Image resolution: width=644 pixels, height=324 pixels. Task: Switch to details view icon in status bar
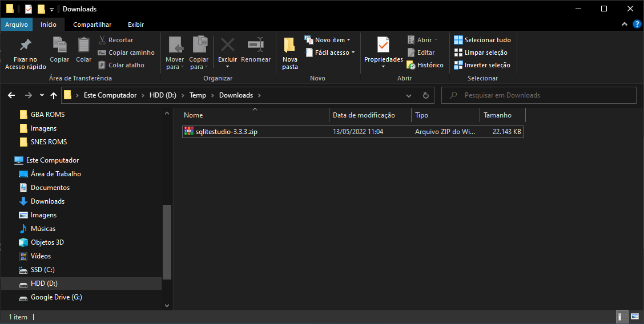(623, 317)
